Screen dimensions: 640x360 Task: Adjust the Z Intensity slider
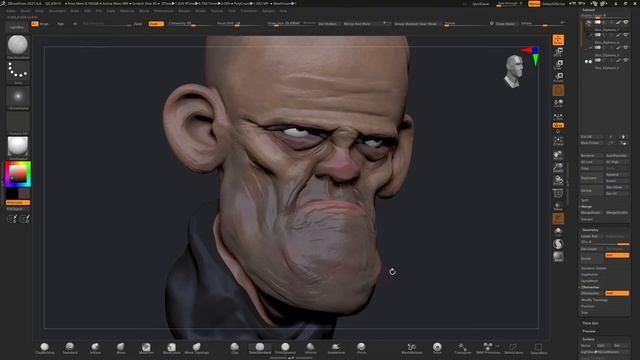[189, 24]
